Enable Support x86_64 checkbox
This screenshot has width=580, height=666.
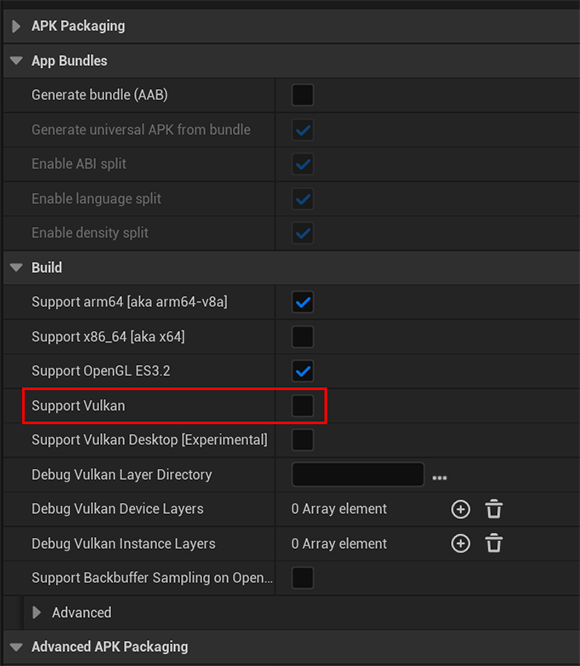(x=303, y=336)
